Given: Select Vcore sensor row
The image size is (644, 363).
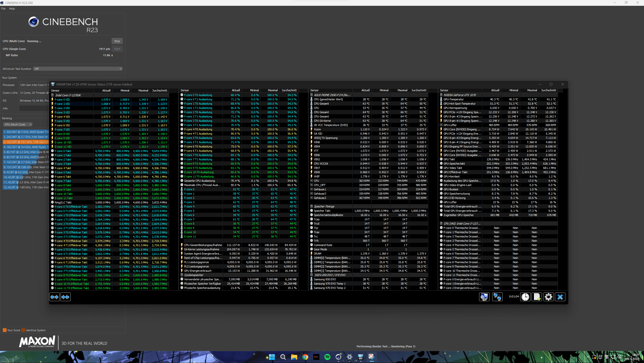Looking at the screenshot, I should (369, 129).
